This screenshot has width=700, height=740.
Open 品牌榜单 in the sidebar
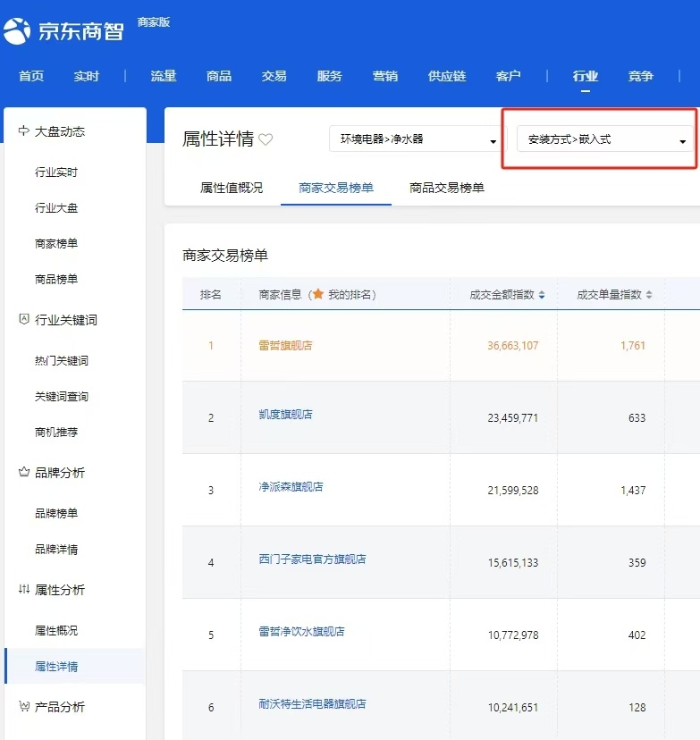56,513
